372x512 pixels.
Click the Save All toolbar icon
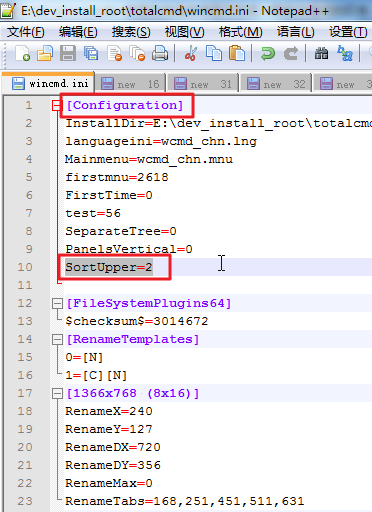pyautogui.click(x=91, y=53)
